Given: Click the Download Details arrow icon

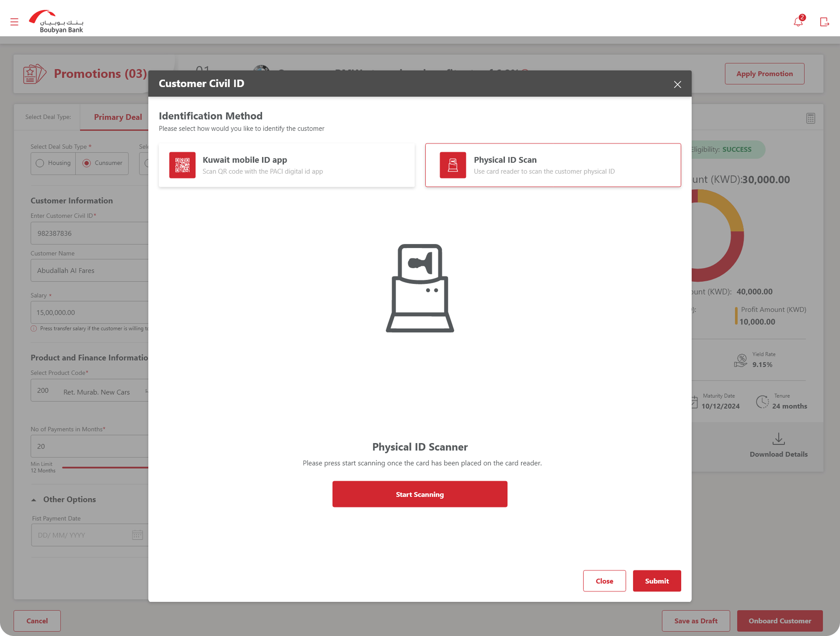Looking at the screenshot, I should [779, 439].
